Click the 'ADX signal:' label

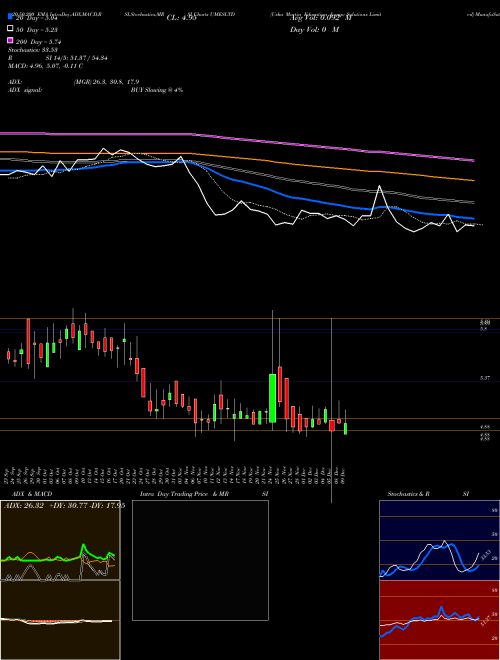coord(25,90)
